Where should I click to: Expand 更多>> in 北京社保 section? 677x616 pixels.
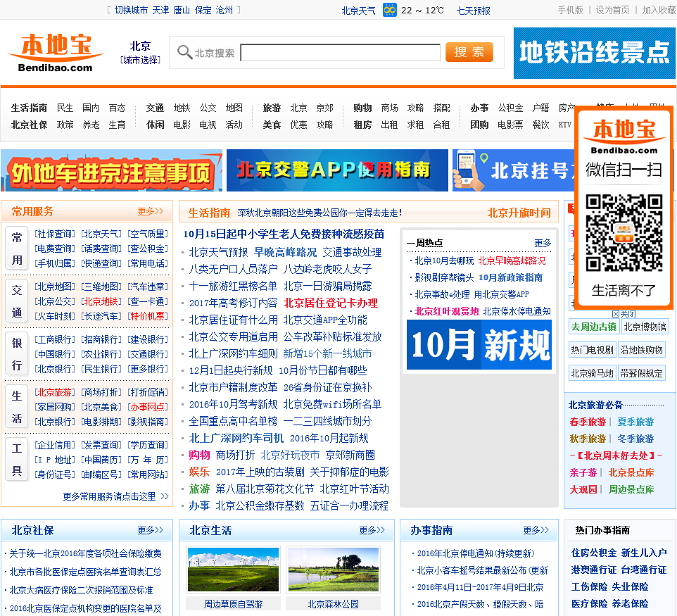[x=151, y=530]
